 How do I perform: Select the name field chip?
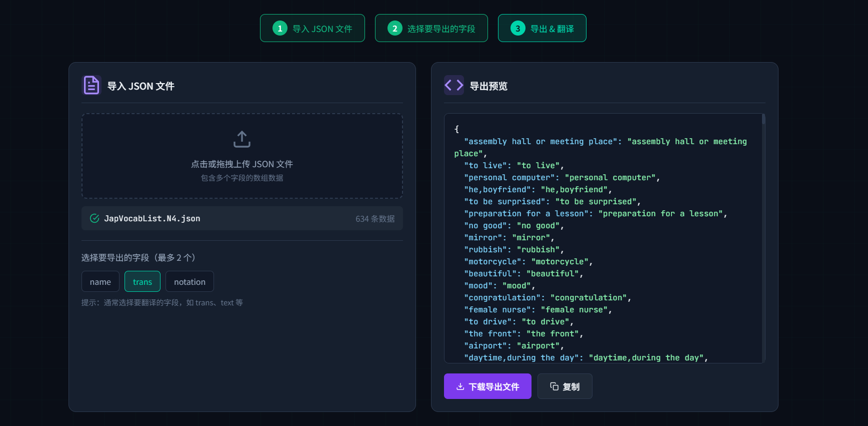point(100,282)
